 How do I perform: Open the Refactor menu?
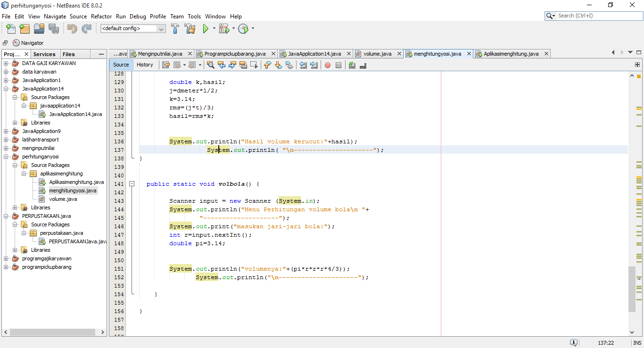[101, 16]
